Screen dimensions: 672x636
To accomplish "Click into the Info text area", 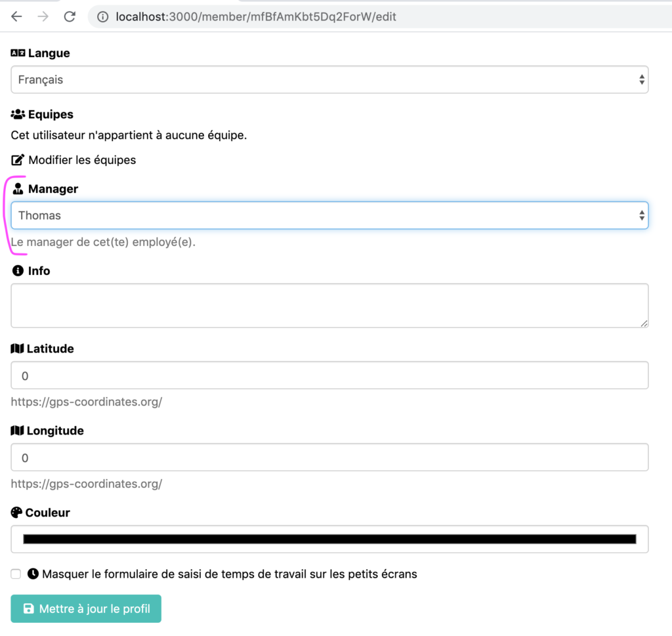I will coord(329,305).
